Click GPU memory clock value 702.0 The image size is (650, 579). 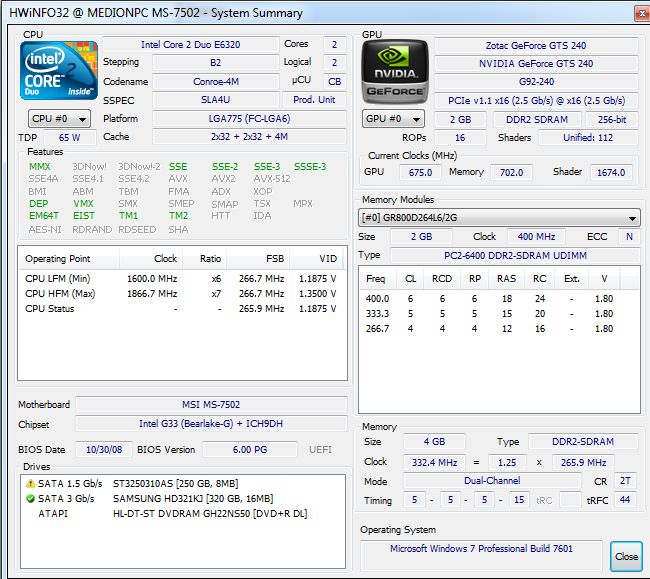click(x=511, y=172)
